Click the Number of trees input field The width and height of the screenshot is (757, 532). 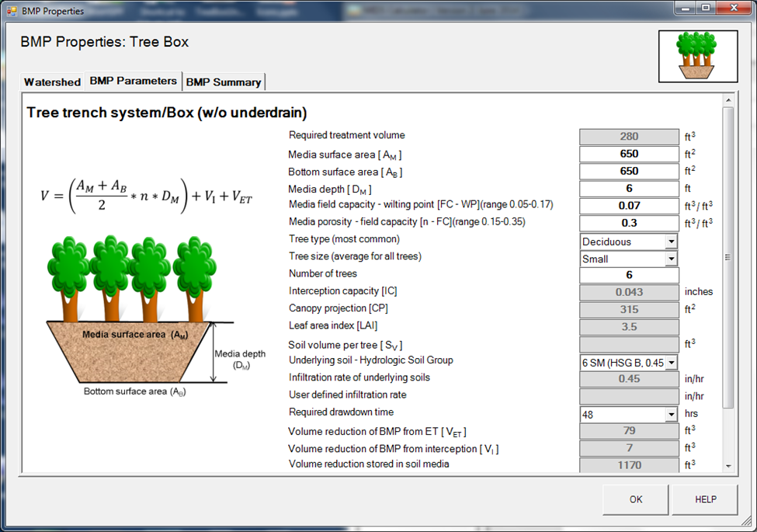click(629, 276)
